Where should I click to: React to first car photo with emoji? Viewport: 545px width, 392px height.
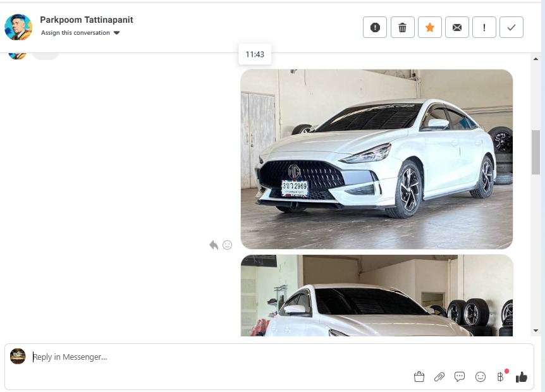pyautogui.click(x=228, y=245)
